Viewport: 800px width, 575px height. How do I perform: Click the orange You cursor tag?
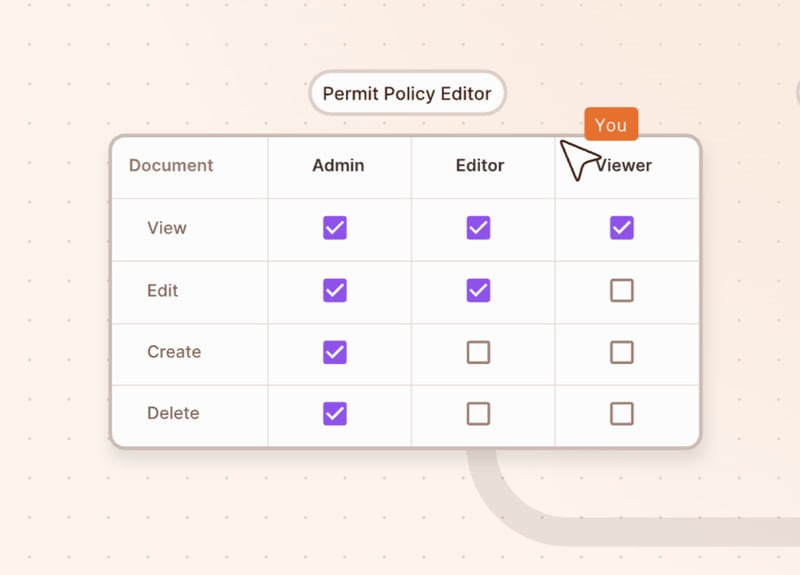(x=610, y=125)
